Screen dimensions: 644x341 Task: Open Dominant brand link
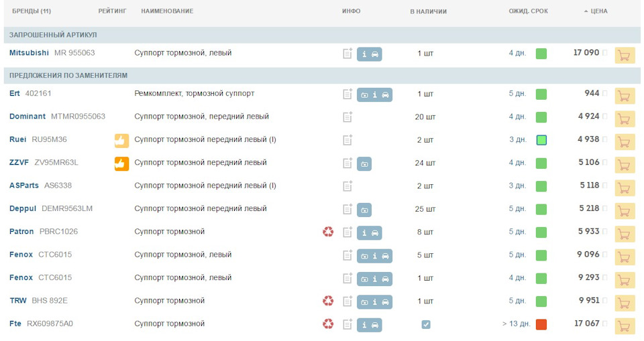pos(27,116)
